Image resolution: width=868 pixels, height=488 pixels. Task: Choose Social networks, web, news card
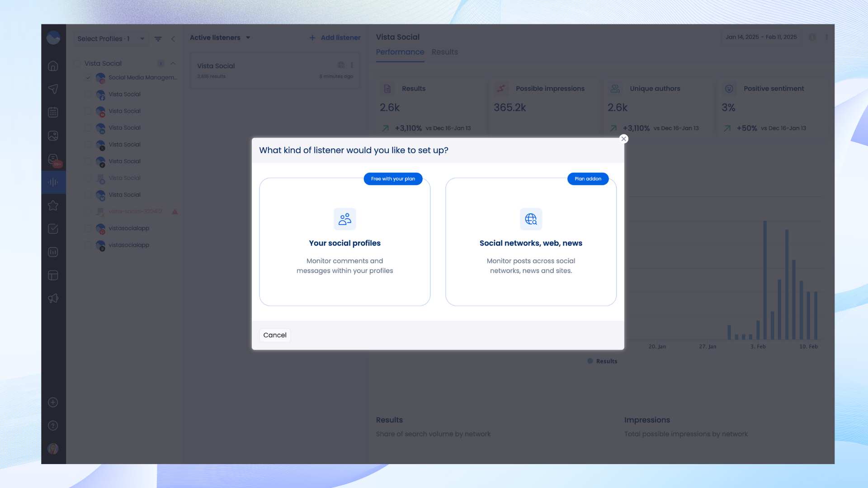coord(531,242)
